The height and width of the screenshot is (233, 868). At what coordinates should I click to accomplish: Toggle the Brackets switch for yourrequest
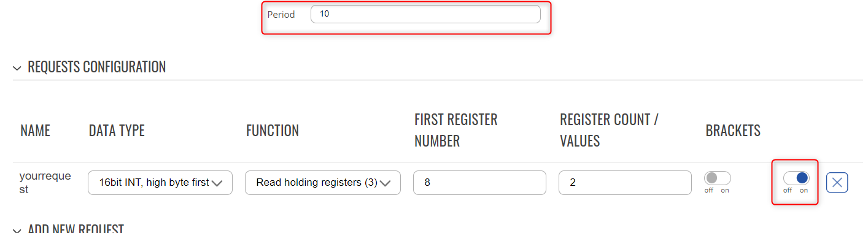717,178
